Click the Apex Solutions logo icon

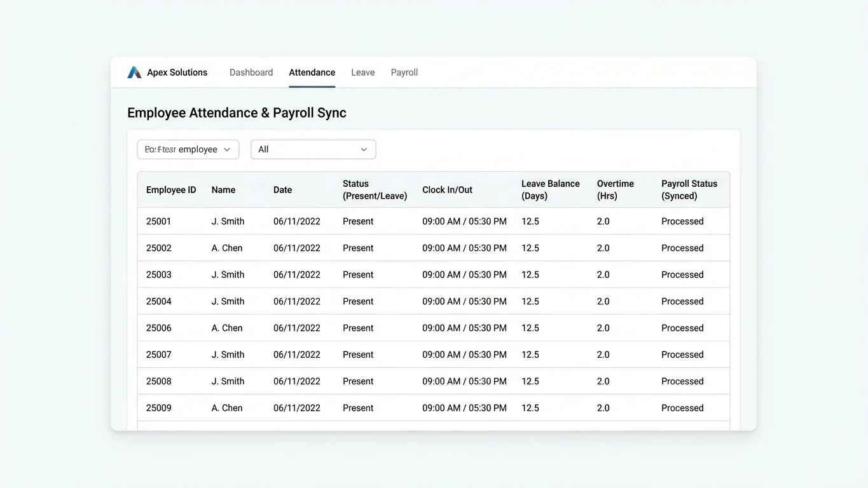pyautogui.click(x=134, y=72)
